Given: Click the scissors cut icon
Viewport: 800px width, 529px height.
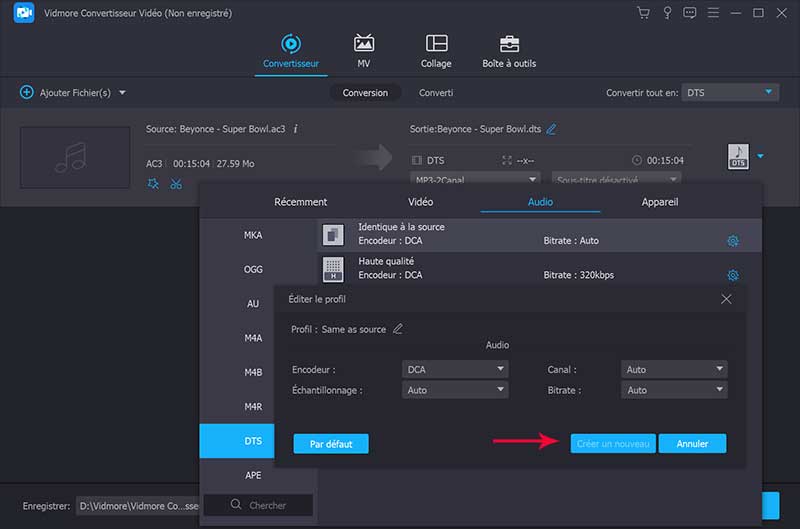Looking at the screenshot, I should click(176, 183).
